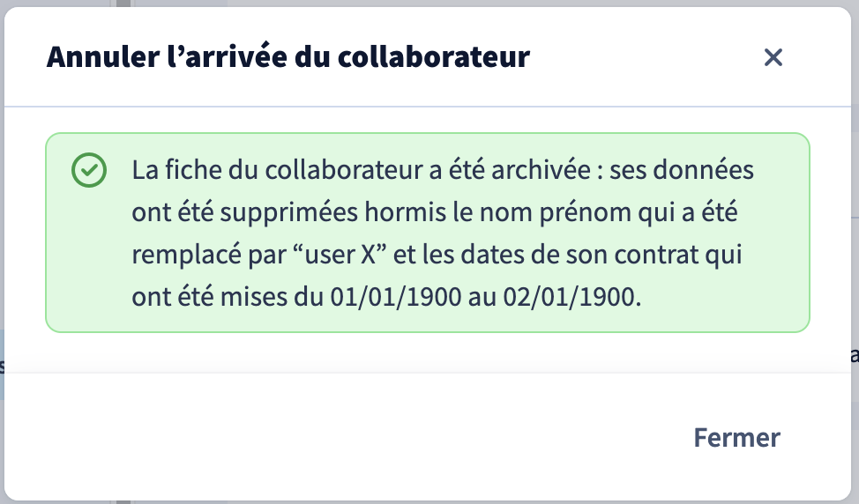Click the word "remplacé" in the message
Viewport: 859px width, 504px height.
186,255
